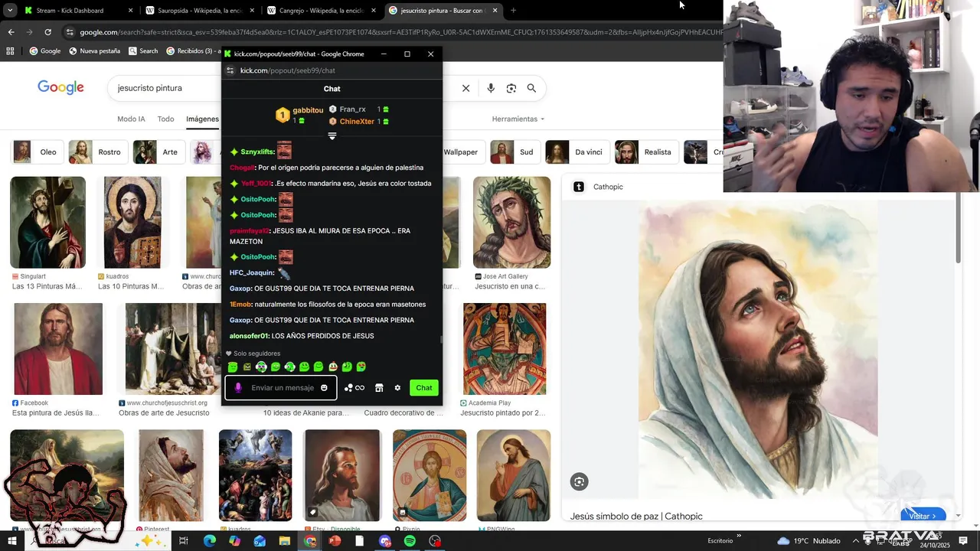Click weather 19°C Nublado widget
Screen dimensions: 980x551
point(808,541)
